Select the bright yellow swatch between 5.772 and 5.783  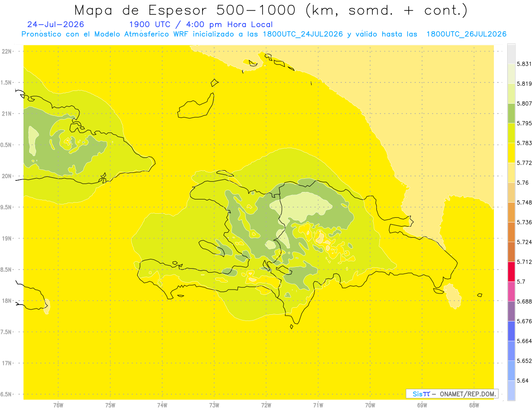pos(511,153)
